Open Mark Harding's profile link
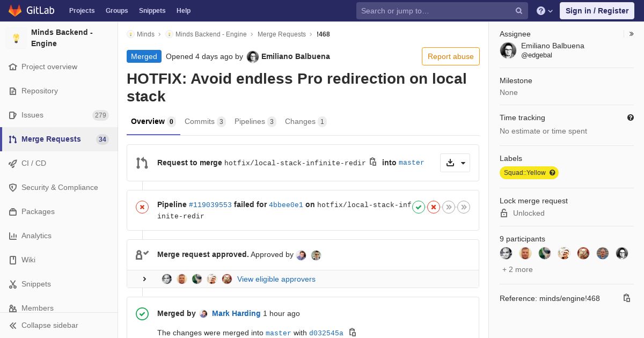The width and height of the screenshot is (644, 338). [x=236, y=313]
